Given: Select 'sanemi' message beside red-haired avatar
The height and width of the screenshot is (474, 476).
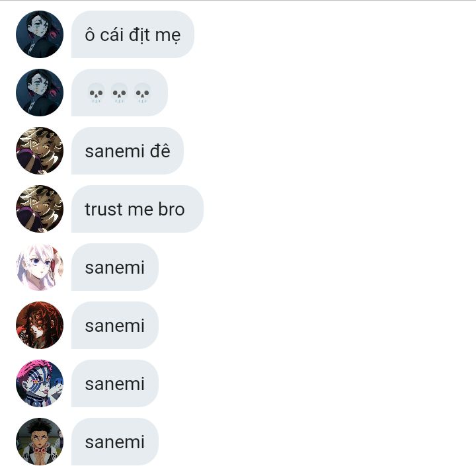Looking at the screenshot, I should click(115, 325).
